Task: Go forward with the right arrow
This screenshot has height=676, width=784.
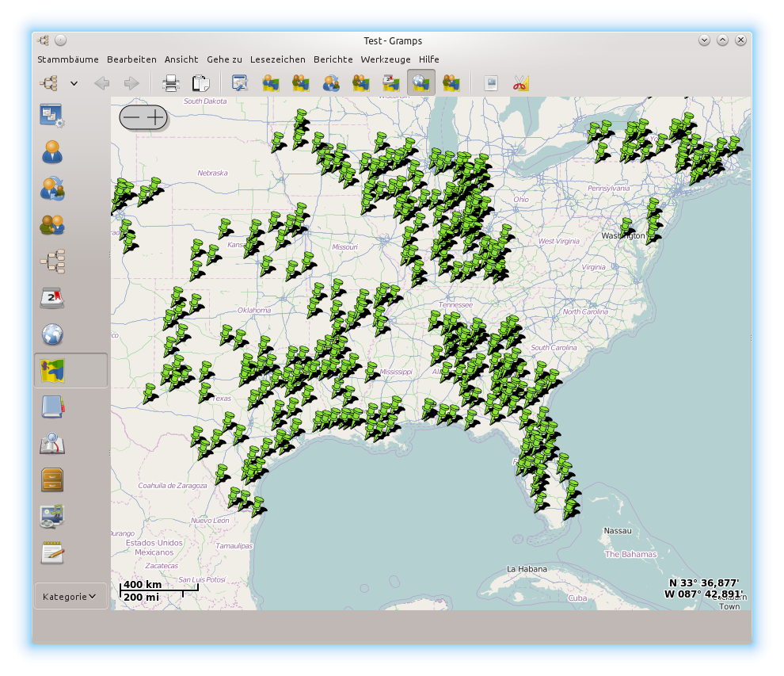Action: 131,83
